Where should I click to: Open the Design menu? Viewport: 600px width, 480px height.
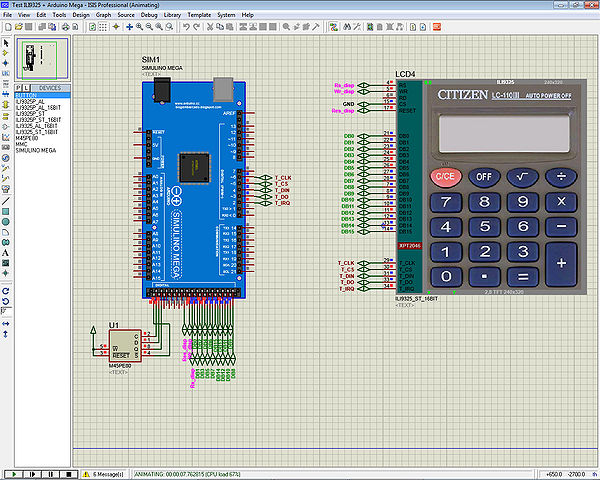tap(81, 15)
